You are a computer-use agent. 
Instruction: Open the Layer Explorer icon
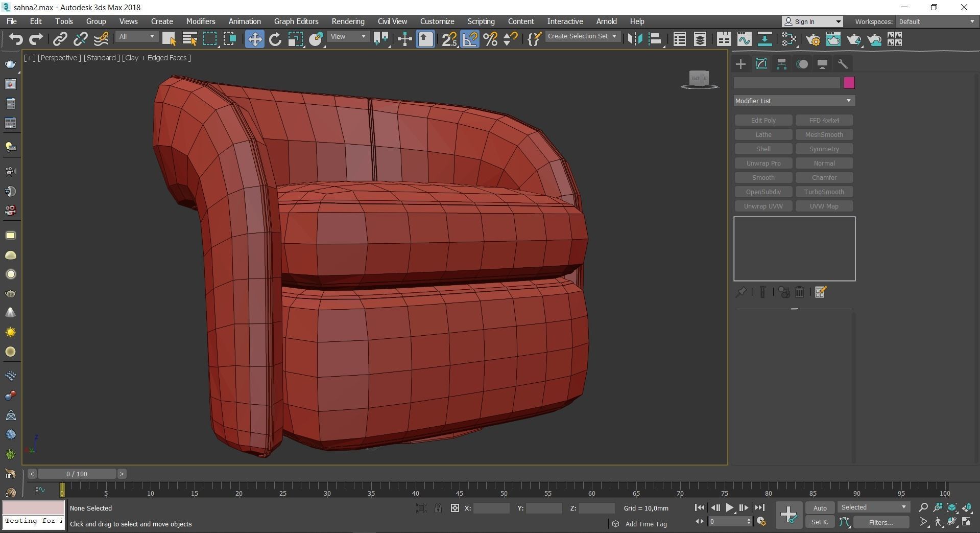[700, 39]
